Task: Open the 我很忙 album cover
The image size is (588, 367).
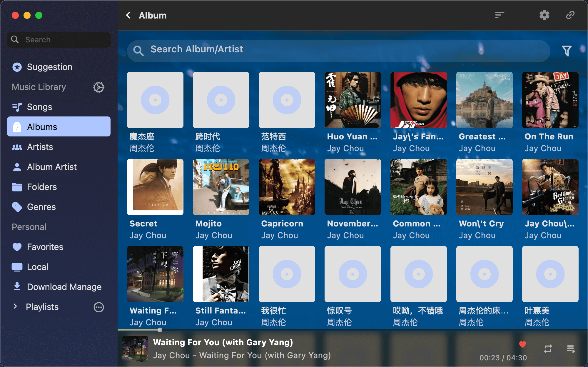Action: point(287,274)
